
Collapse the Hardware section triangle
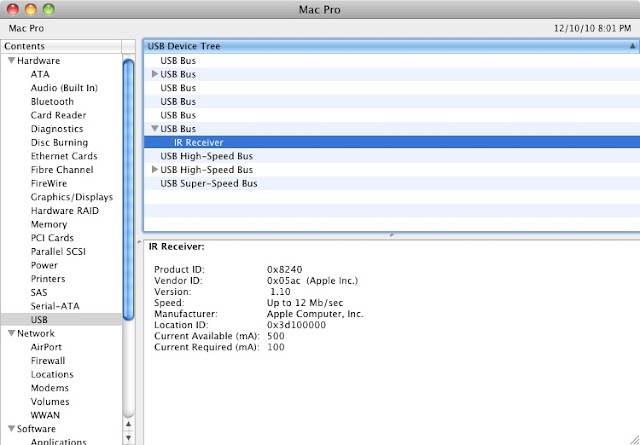(x=11, y=60)
